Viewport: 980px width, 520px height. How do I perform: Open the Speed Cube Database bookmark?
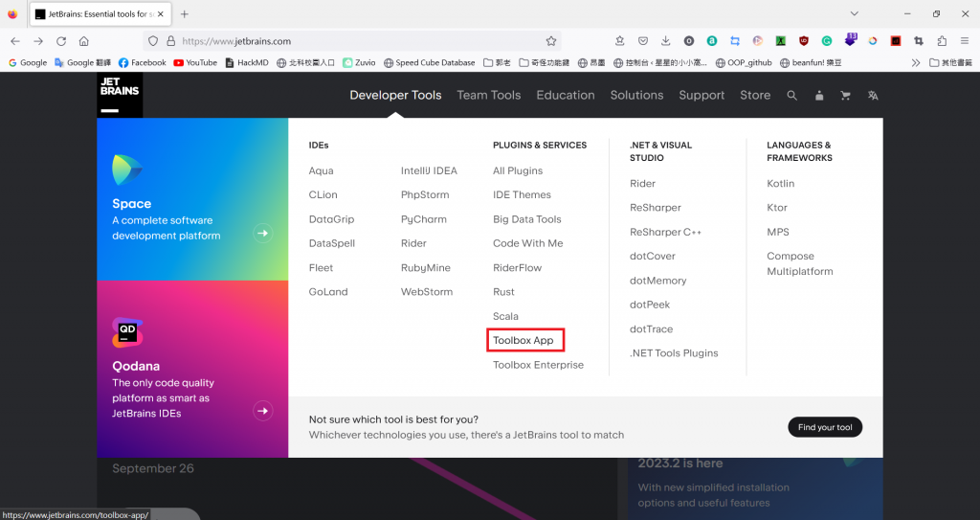[x=430, y=62]
